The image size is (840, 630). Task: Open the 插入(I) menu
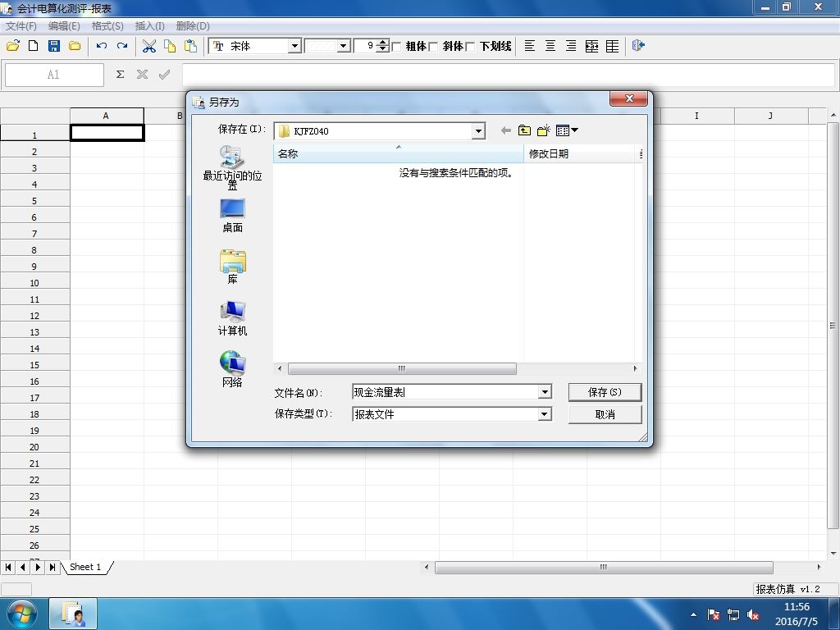coord(150,25)
